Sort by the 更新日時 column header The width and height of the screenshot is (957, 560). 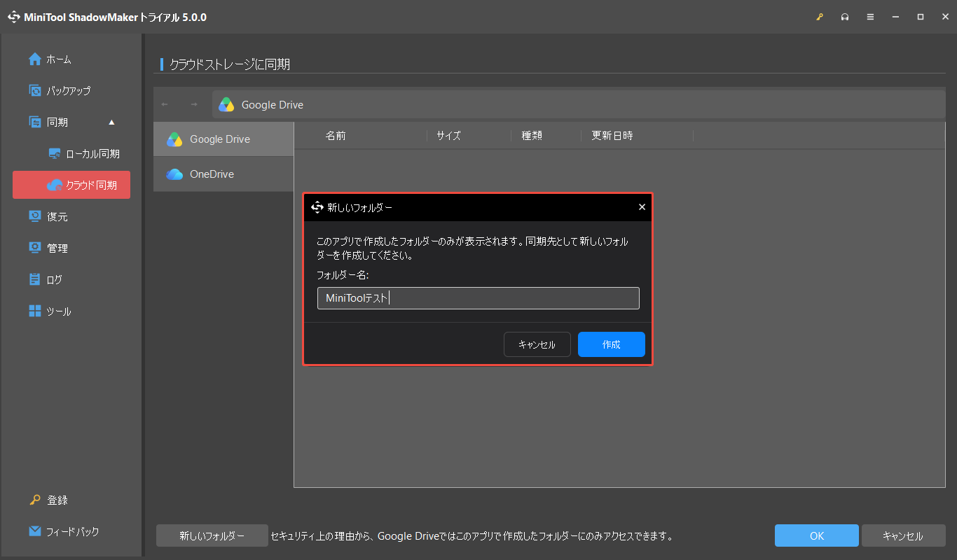tap(612, 136)
